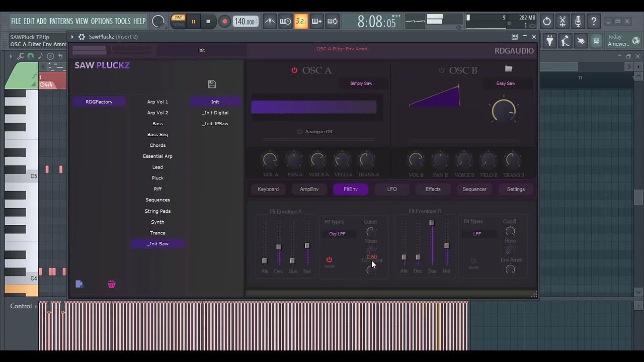Click the Filter Envelope A Dec slider handle
This screenshot has width=644, height=362.
pyautogui.click(x=279, y=247)
